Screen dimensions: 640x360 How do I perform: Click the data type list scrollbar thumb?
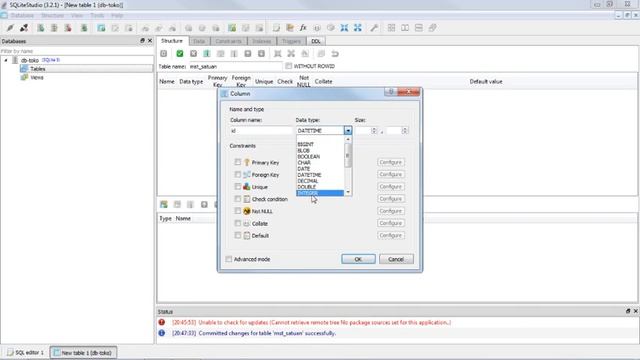pyautogui.click(x=348, y=155)
